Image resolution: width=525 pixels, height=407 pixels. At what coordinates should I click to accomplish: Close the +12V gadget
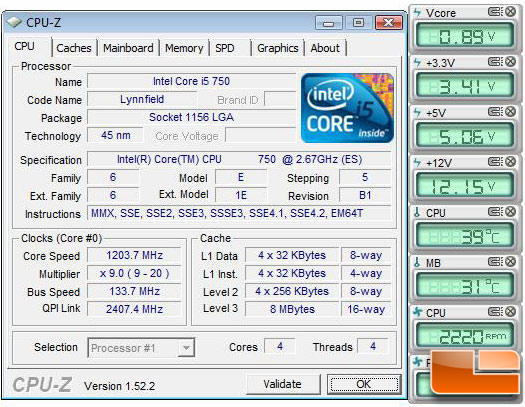coord(510,162)
